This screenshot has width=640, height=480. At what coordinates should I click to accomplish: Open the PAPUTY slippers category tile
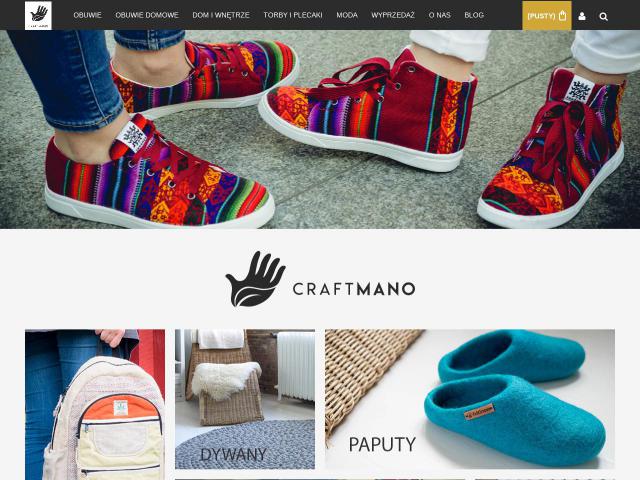click(470, 399)
